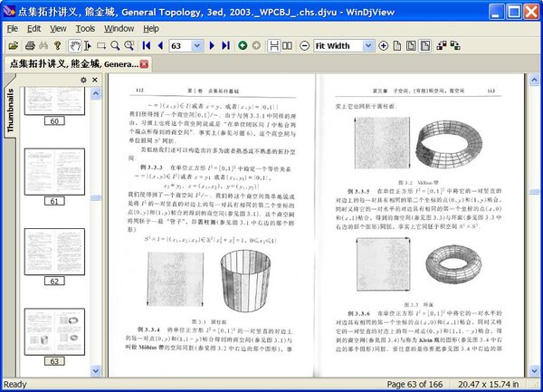Screen dimensions: 543x392
Task: Minimize the WinDjView window
Action: [x=496, y=12]
